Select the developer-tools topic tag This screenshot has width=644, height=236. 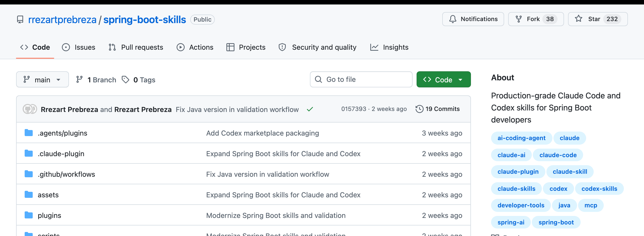click(x=521, y=205)
